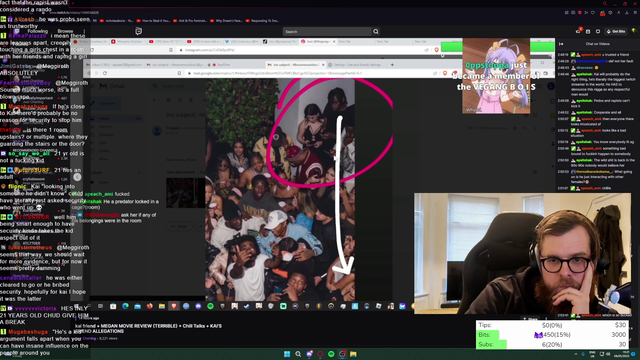The width and height of the screenshot is (640, 360).
Task: Open File Explorer in the streamed taskbar
Action: [x=162, y=306]
